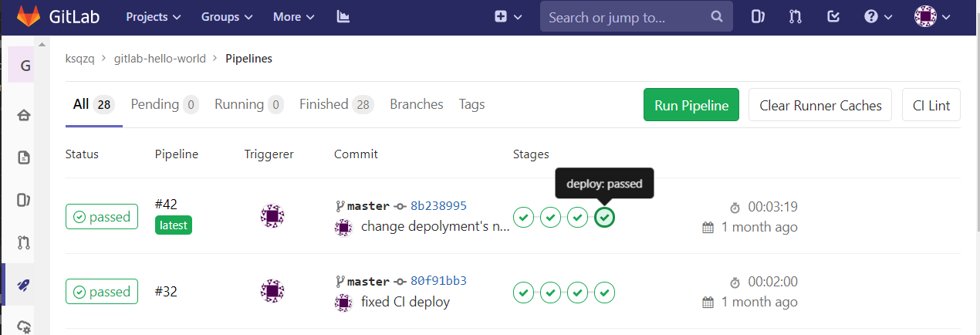Screen dimensions: 980x335
Task: Click third stage icon of pipeline #42
Action: [x=578, y=218]
